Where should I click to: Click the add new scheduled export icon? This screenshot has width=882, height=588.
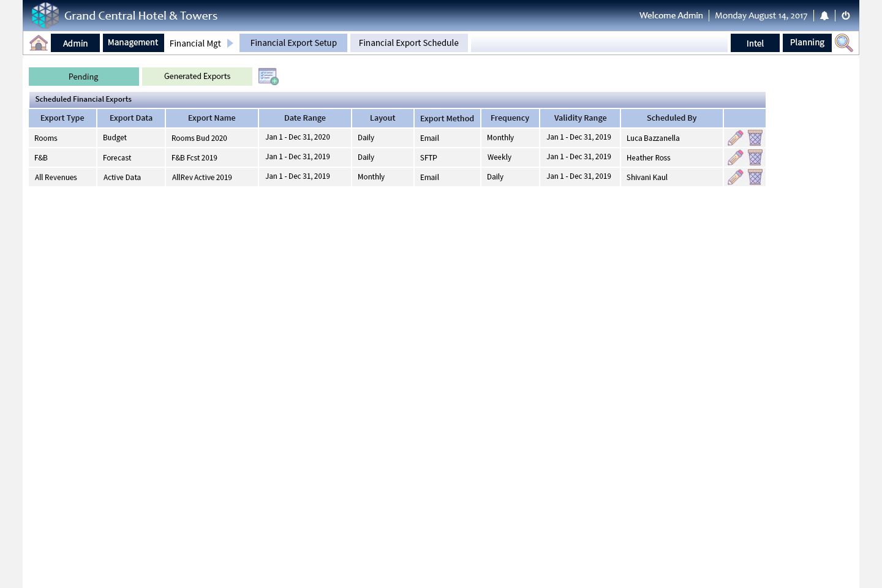268,77
